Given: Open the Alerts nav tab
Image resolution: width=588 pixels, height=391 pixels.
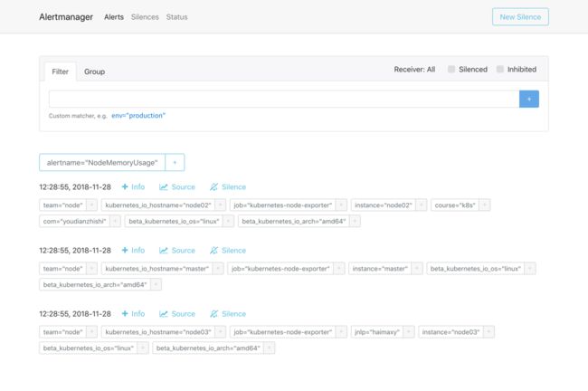Looking at the screenshot, I should (114, 17).
